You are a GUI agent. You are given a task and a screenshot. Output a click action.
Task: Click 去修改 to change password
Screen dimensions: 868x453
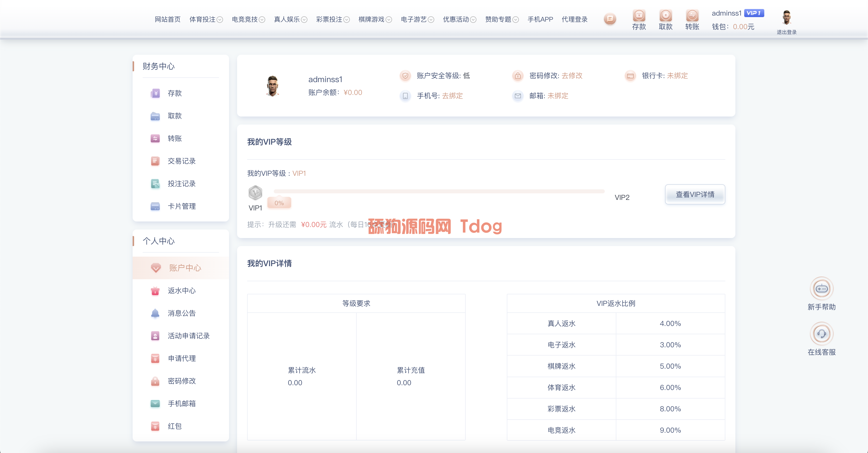[572, 76]
